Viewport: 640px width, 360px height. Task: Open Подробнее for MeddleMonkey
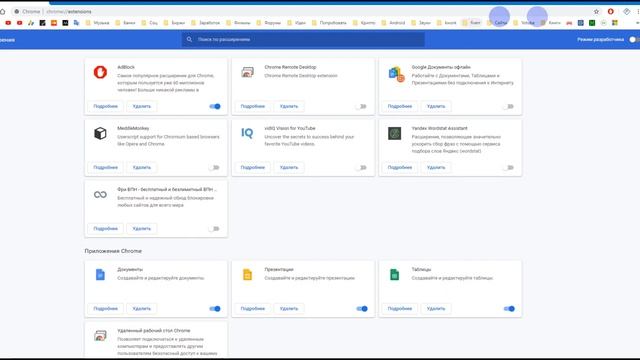105,168
